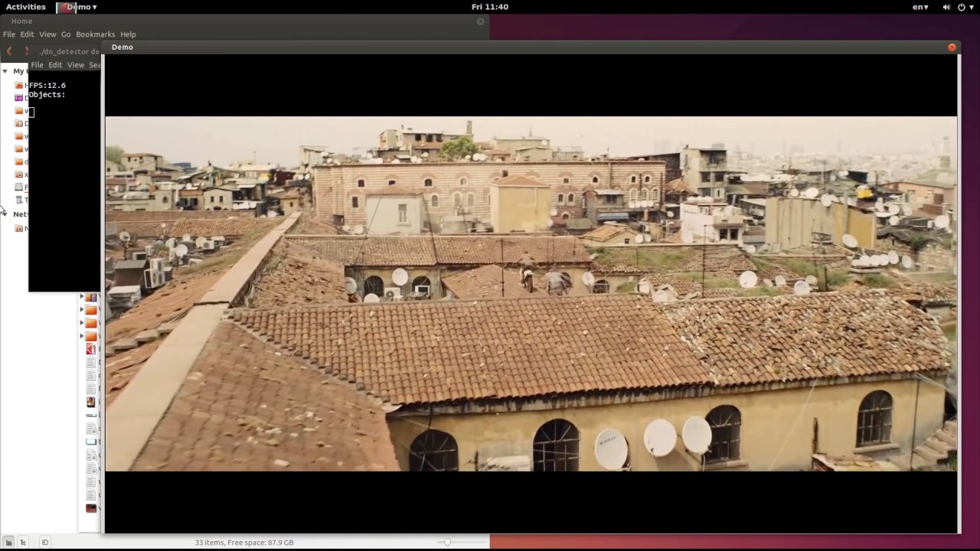Viewport: 980px width, 551px height.
Task: Click the '33 items, Free space: 87.9 GB' status text
Action: coord(244,543)
